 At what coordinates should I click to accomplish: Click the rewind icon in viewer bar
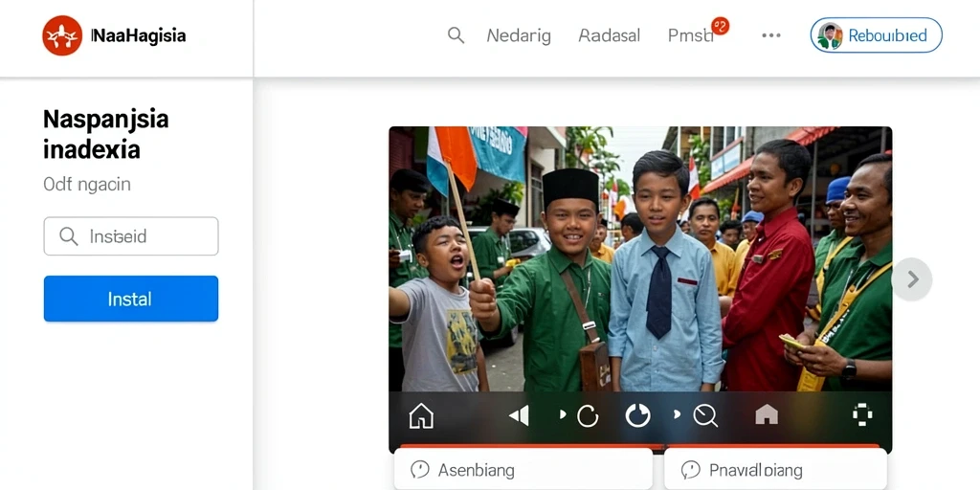[519, 415]
